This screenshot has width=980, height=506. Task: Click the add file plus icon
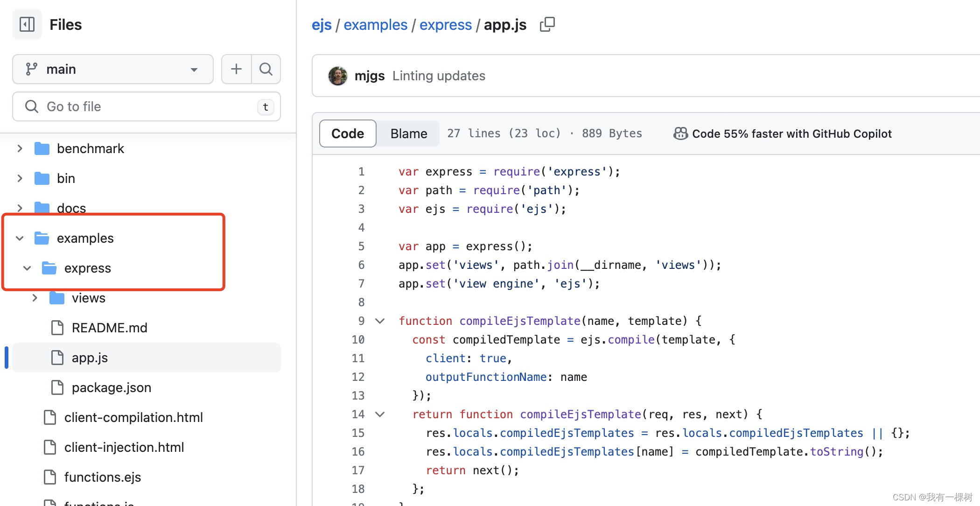click(236, 69)
